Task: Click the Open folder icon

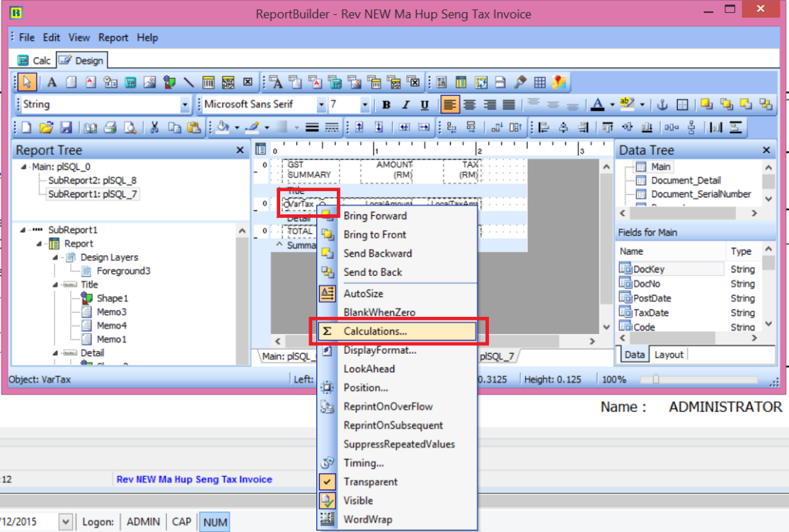Action: [x=46, y=127]
